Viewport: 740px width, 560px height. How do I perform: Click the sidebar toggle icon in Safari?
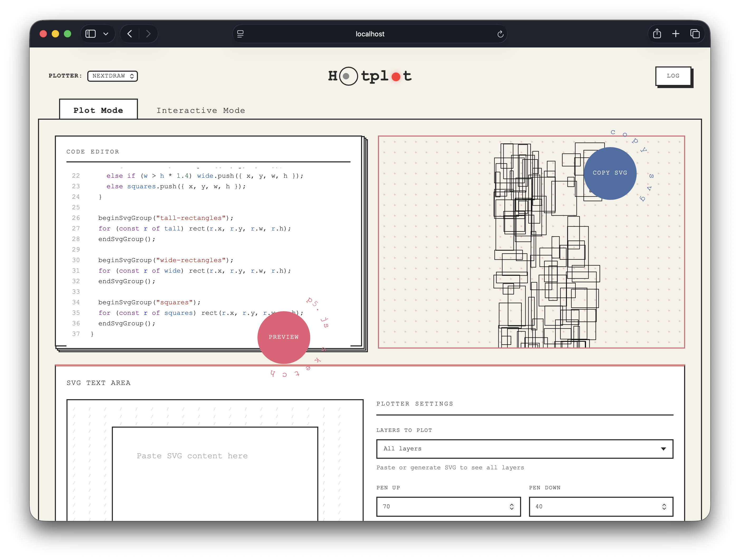coord(90,34)
